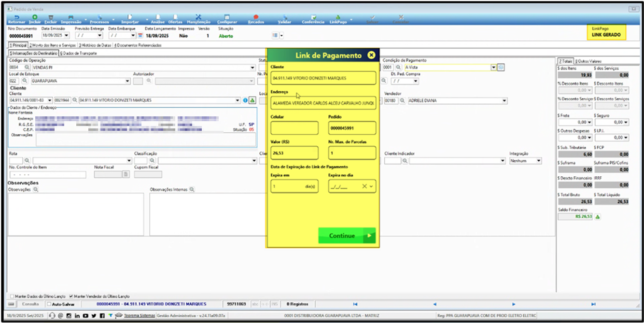644x323 pixels.
Task: Click the green Continue button
Action: [347, 236]
